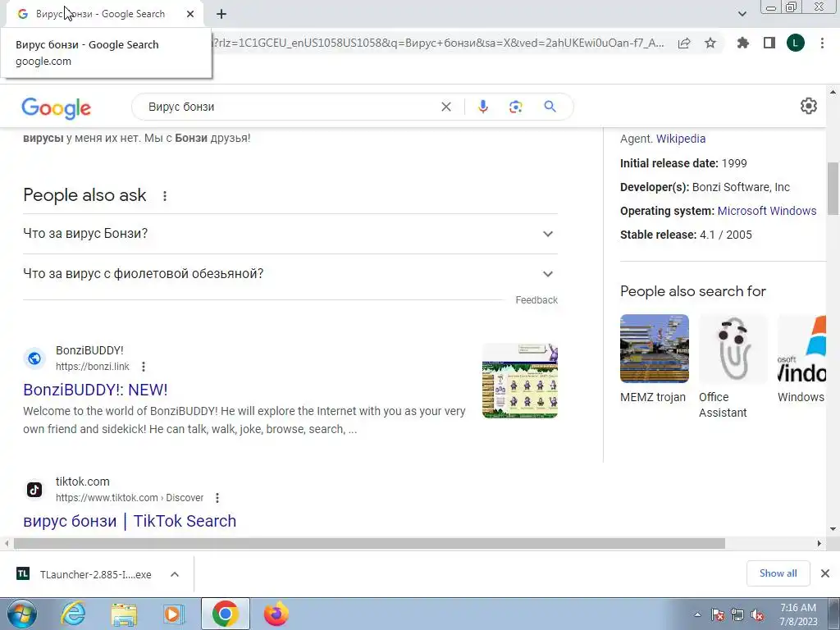840x630 pixels.
Task: Open the tab search dropdown arrow
Action: coord(742,14)
